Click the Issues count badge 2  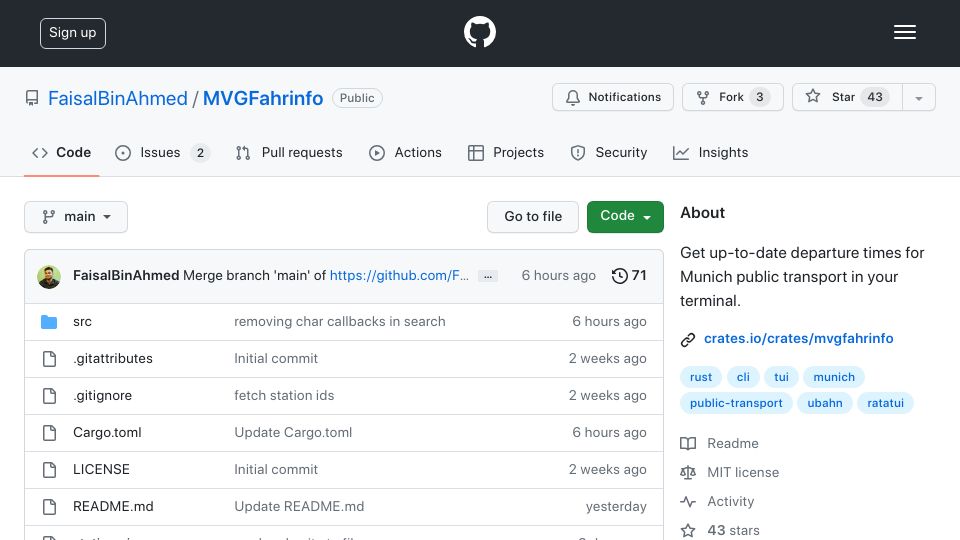point(200,153)
